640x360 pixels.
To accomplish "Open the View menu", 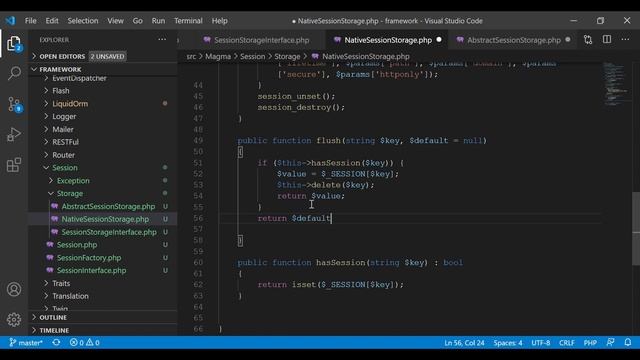I will point(116,21).
